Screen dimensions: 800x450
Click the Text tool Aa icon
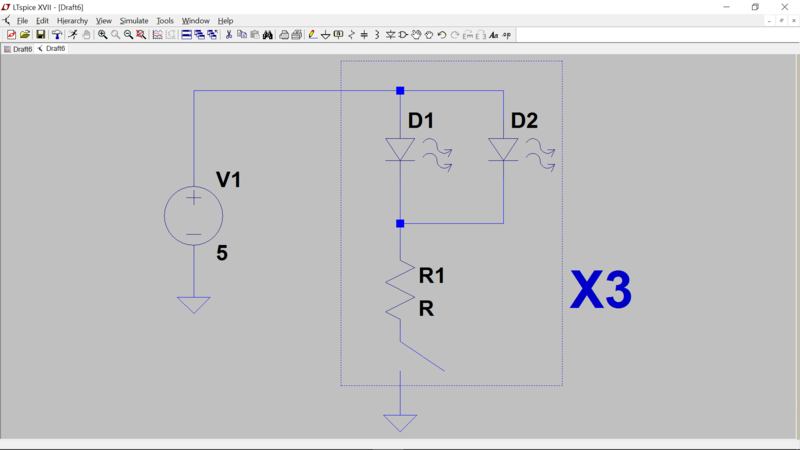(x=493, y=35)
